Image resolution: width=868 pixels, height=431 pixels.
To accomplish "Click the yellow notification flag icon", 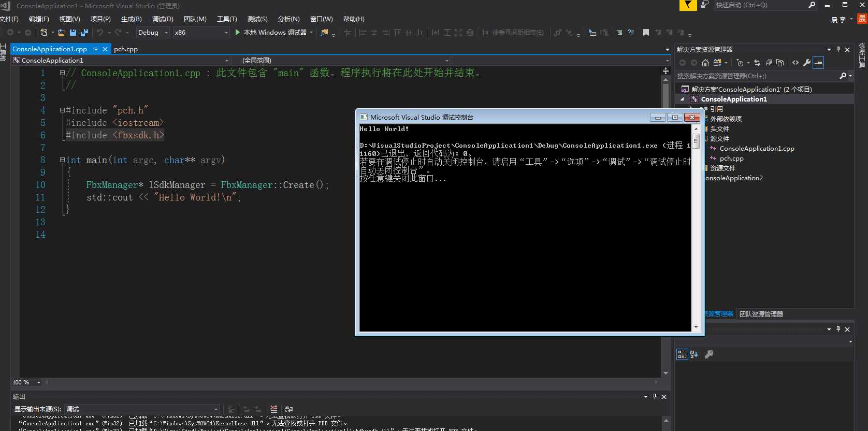I will (x=688, y=5).
